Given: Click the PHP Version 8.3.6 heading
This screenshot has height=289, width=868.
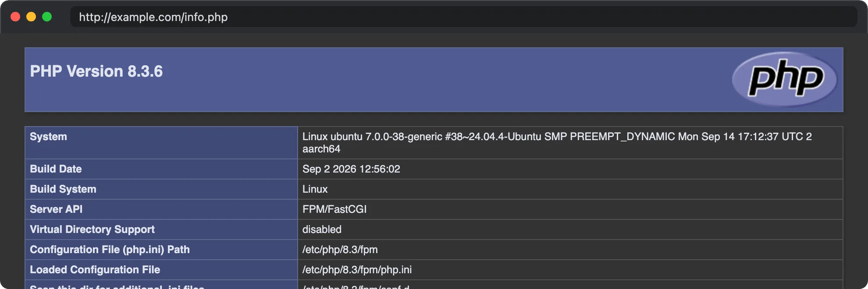Looking at the screenshot, I should click(x=96, y=71).
